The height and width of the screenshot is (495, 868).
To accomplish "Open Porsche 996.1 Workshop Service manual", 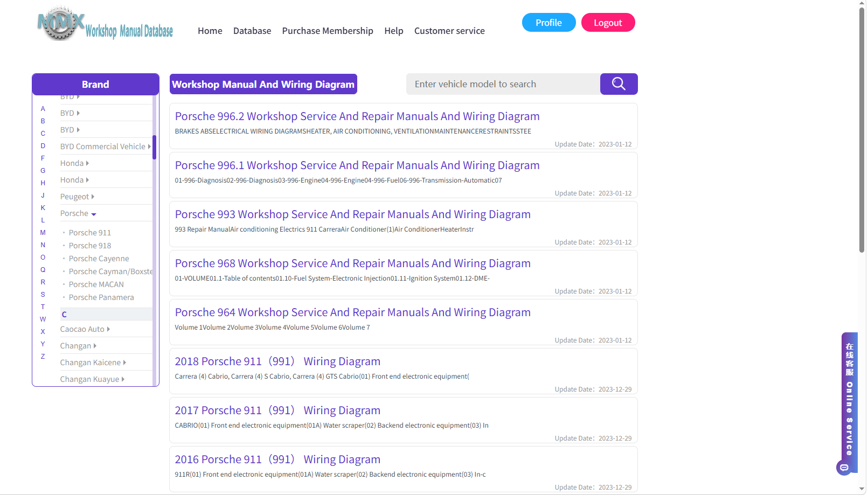I will [357, 165].
